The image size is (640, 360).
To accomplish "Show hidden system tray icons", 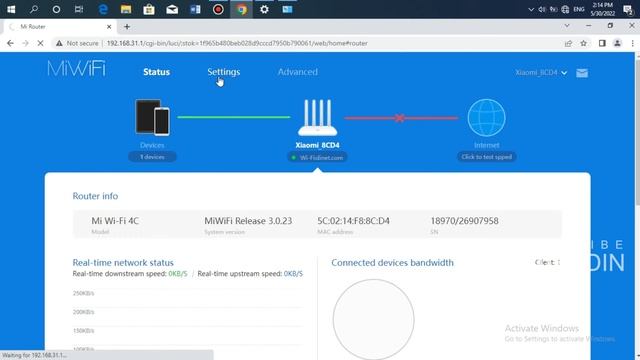I will (x=531, y=9).
